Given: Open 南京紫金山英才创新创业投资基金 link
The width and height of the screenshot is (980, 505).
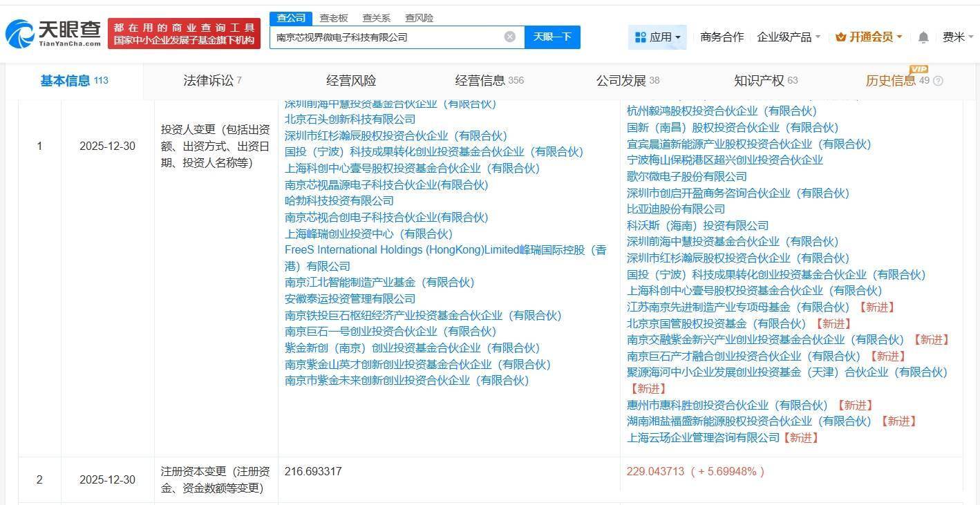Looking at the screenshot, I should point(417,364).
